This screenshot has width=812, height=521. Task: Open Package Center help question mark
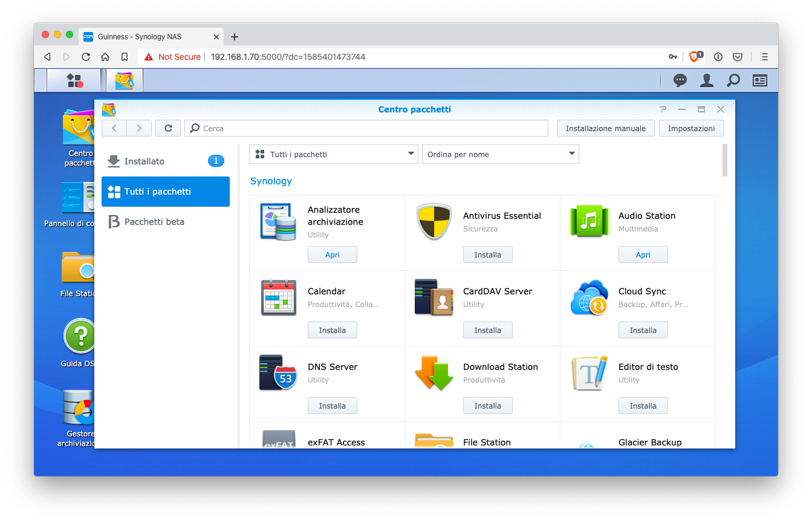tap(663, 109)
